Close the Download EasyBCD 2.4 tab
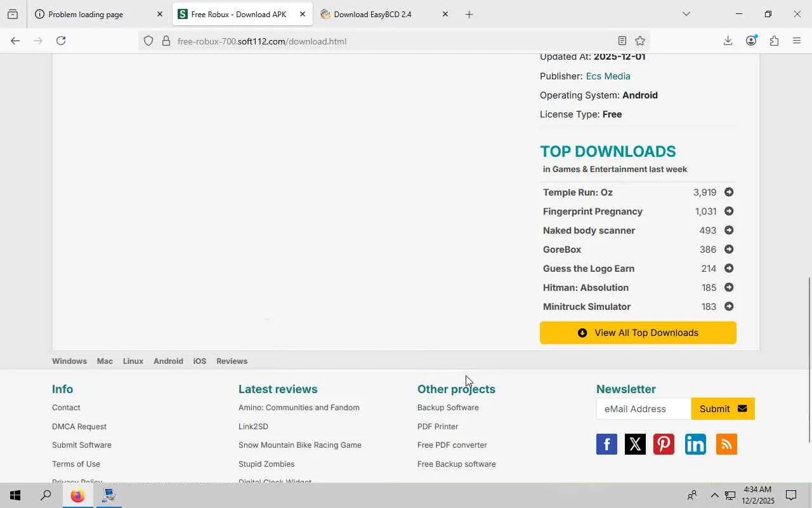The image size is (812, 508). 445,14
